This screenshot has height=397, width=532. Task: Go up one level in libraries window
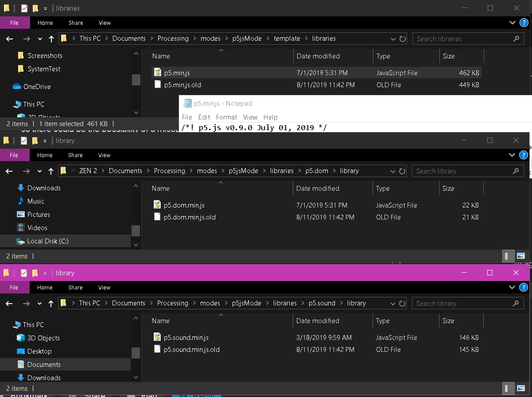(x=51, y=39)
